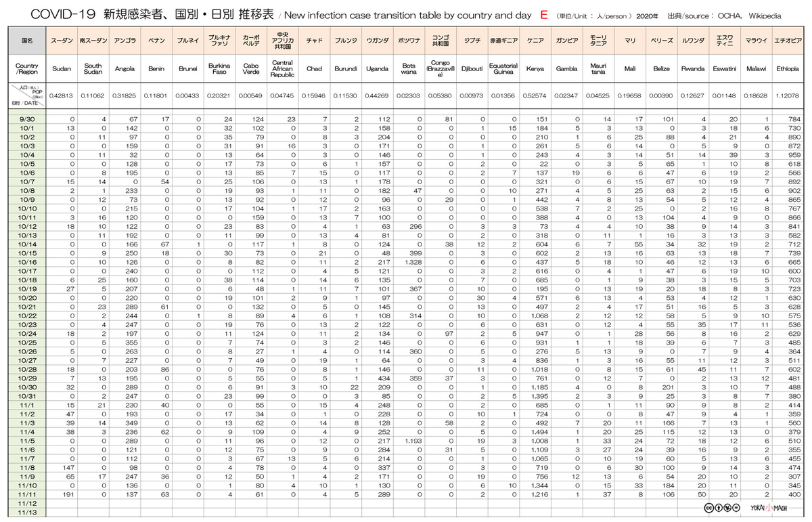Click the Eswatini column header
812x522 pixels.
click(724, 69)
